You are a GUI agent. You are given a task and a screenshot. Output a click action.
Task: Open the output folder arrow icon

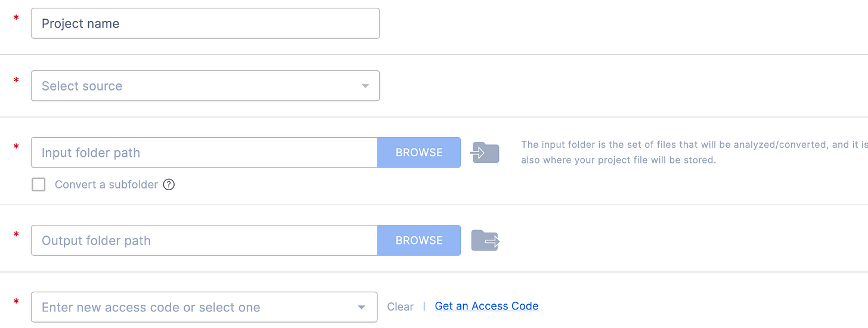click(x=485, y=240)
